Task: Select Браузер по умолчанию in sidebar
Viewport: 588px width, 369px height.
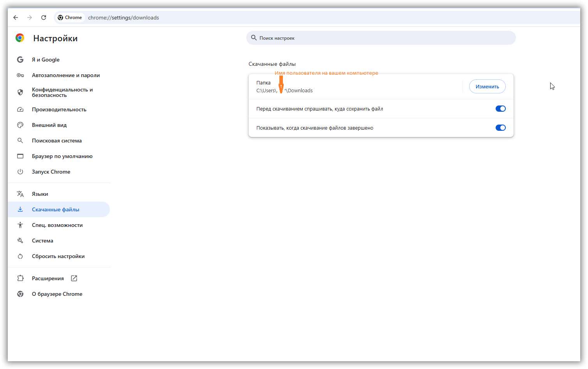Action: (x=62, y=156)
